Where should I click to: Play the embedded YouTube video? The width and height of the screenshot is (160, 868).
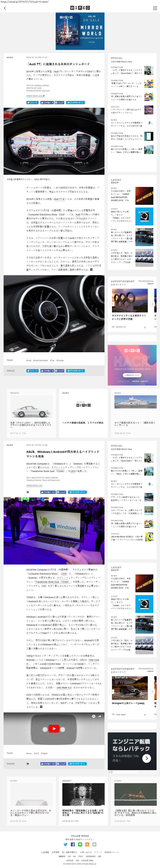tap(54, 729)
